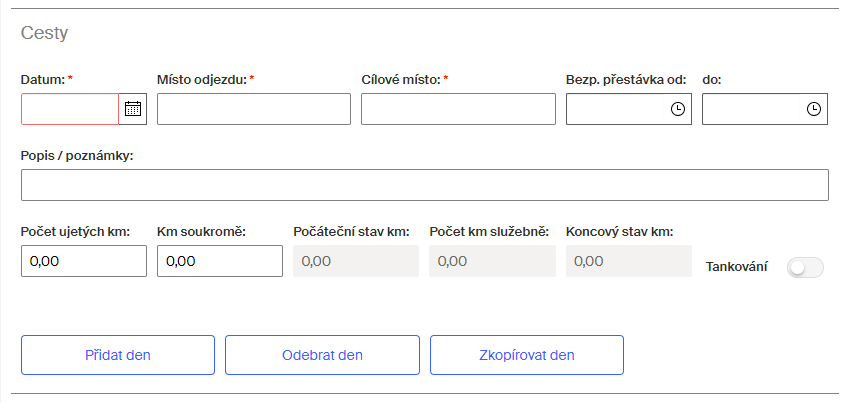
Task: Click the disabled Počet km služebně field
Action: [x=492, y=261]
